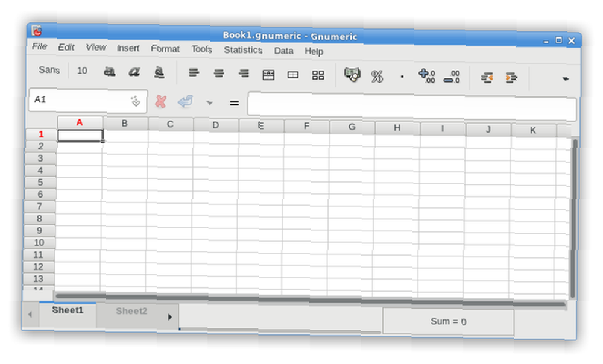Open the Insert menu
This screenshot has height=364, width=603.
(128, 48)
